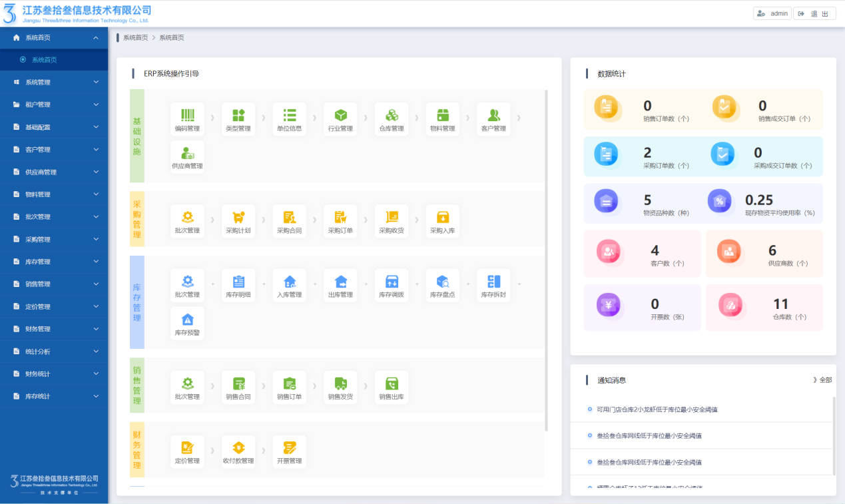Click the 退出 logout button
Screen dimensions: 845x504
pos(814,13)
